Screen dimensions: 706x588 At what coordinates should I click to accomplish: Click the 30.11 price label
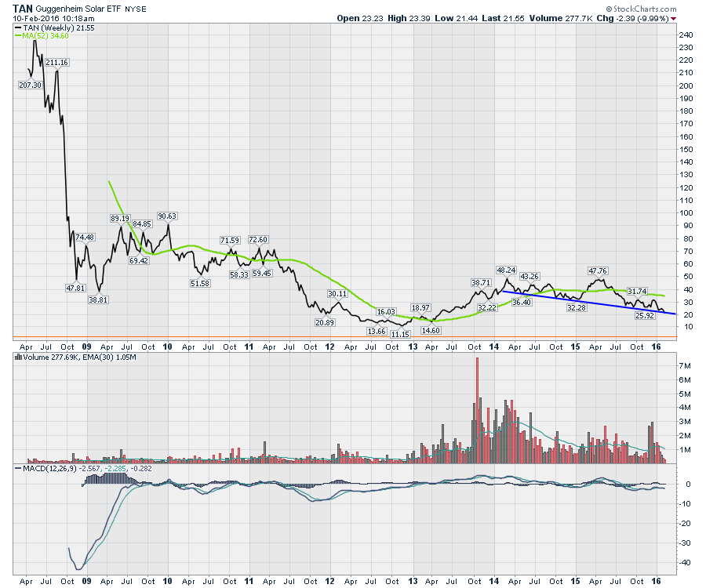coord(337,294)
